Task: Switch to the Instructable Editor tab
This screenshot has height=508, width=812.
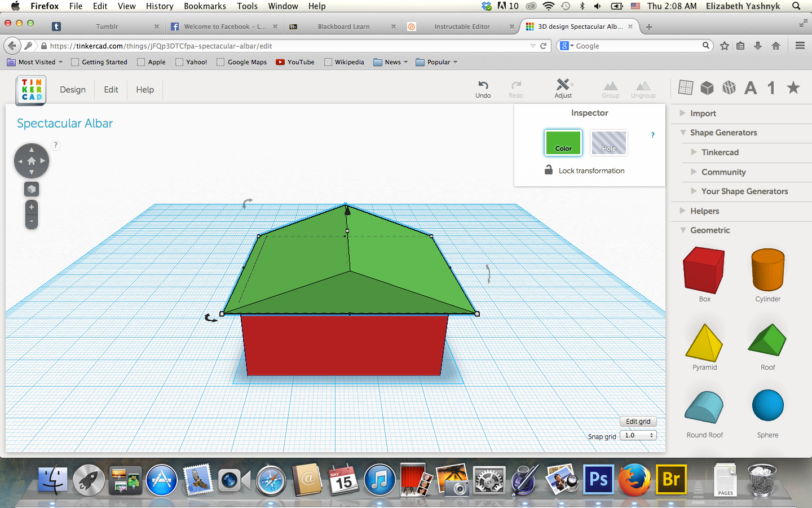Action: coord(464,26)
